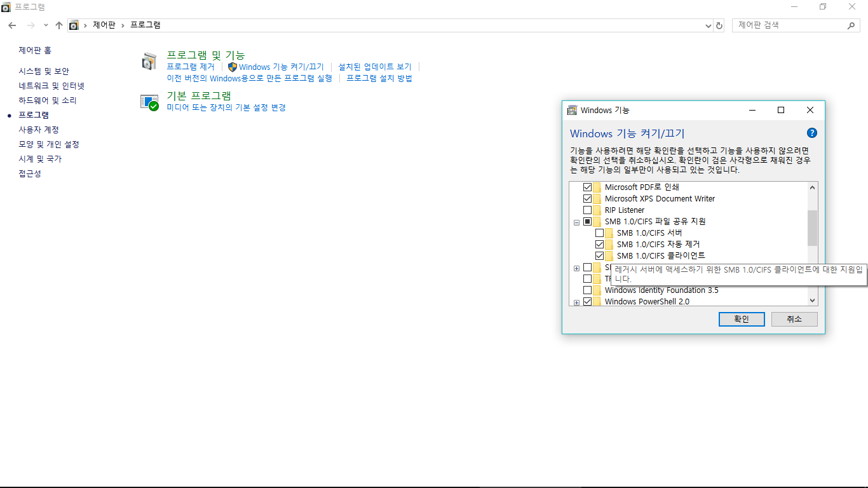Click Windows 기능 켜기/끄기 link
868x488 pixels.
[281, 67]
